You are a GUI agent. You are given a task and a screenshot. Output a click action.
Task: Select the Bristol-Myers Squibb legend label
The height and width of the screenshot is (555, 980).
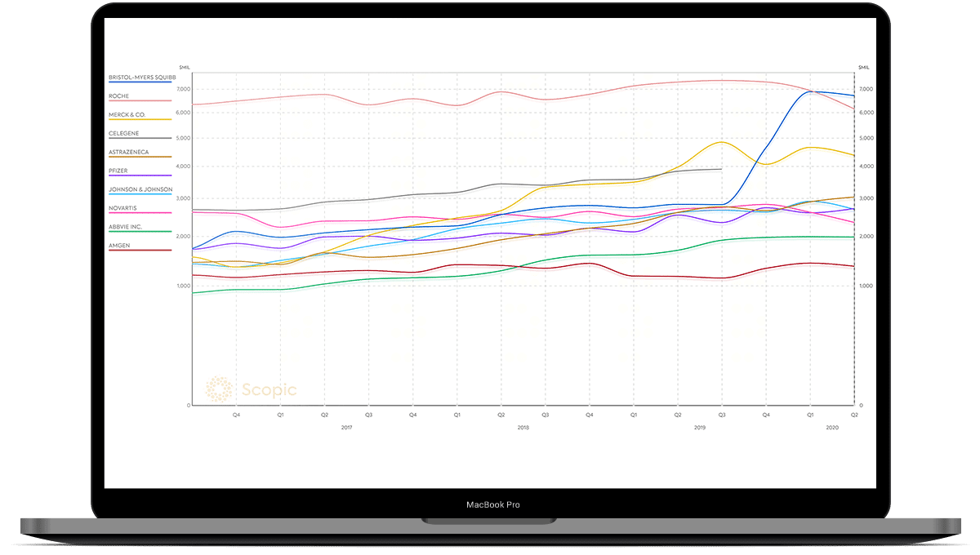[x=142, y=77]
